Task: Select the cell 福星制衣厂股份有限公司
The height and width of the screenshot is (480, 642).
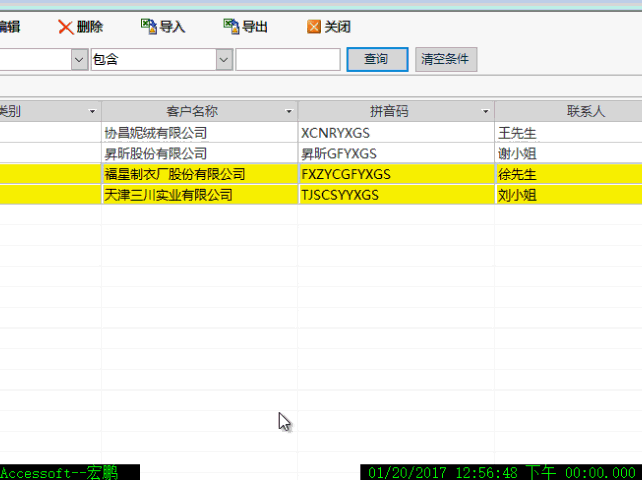Action: tap(199, 174)
